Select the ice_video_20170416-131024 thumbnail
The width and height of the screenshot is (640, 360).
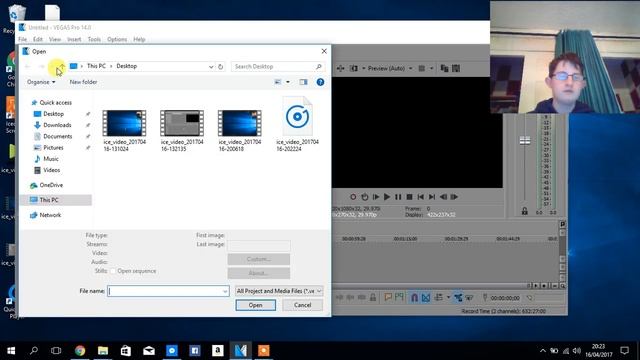click(124, 123)
